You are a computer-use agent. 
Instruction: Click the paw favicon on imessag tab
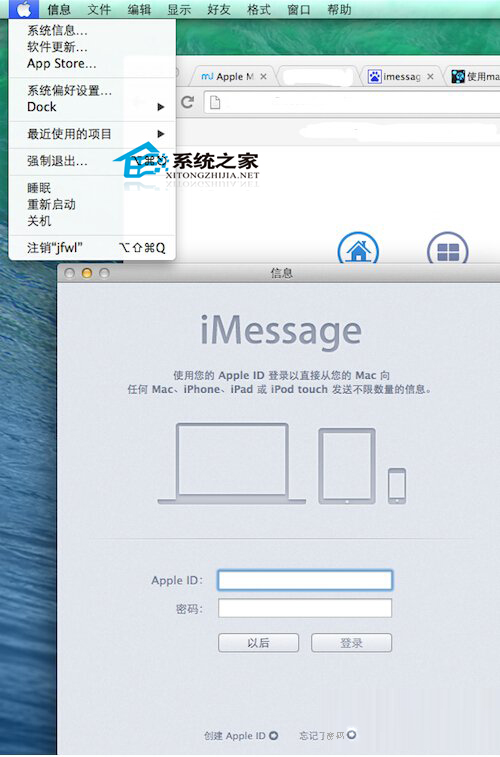(375, 76)
